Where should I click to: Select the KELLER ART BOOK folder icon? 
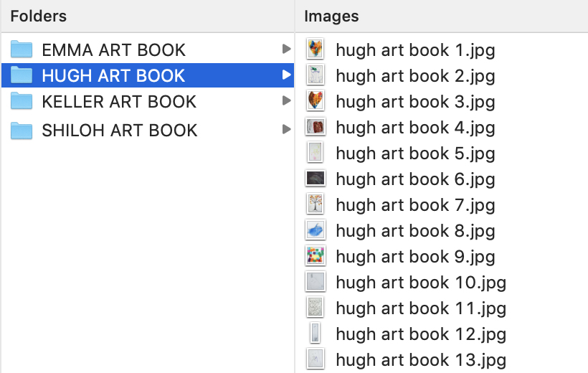point(22,101)
